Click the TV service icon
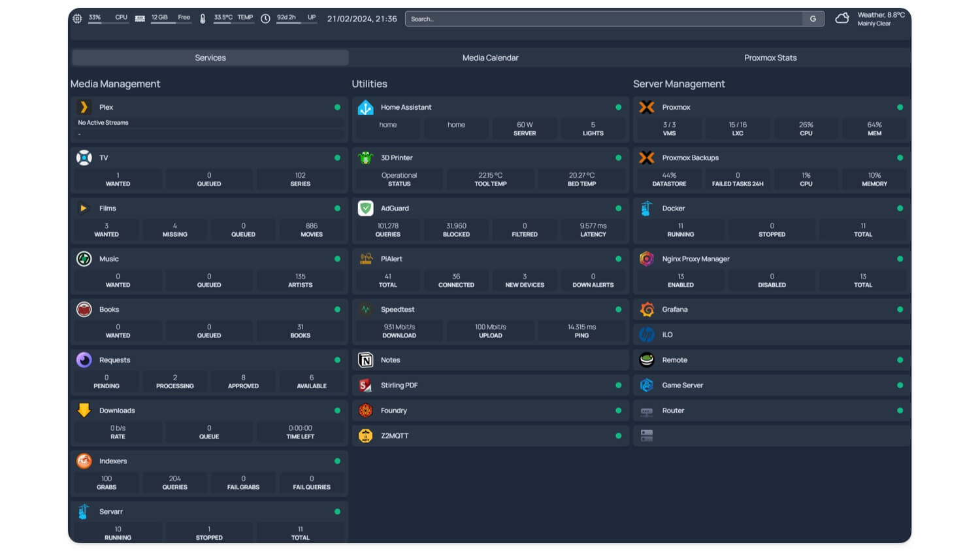Image resolution: width=980 pixels, height=551 pixels. pos(84,158)
